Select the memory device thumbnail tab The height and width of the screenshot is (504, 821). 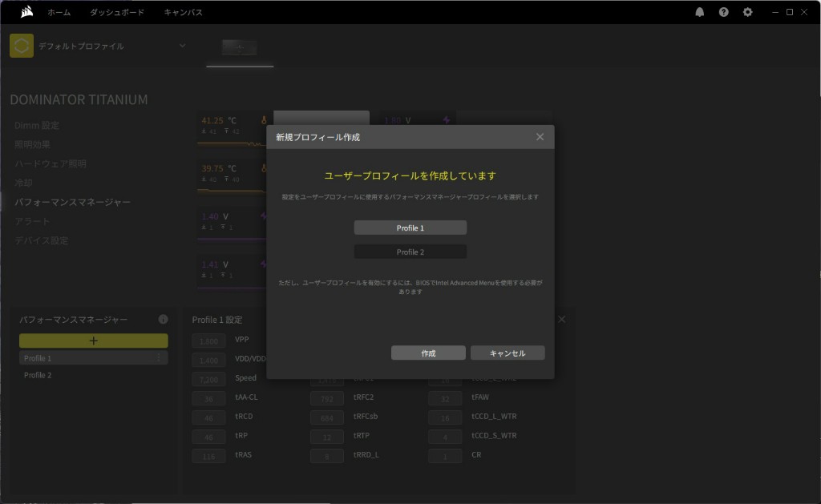(240, 47)
